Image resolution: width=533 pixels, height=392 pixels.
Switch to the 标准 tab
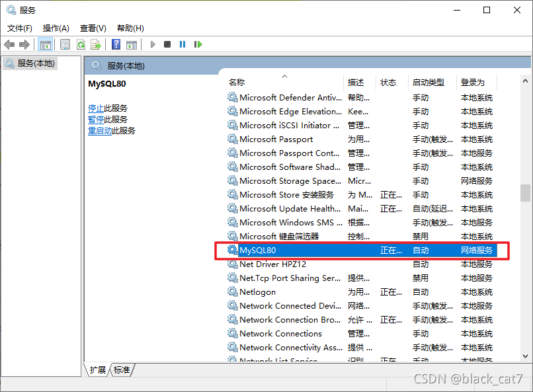(122, 370)
